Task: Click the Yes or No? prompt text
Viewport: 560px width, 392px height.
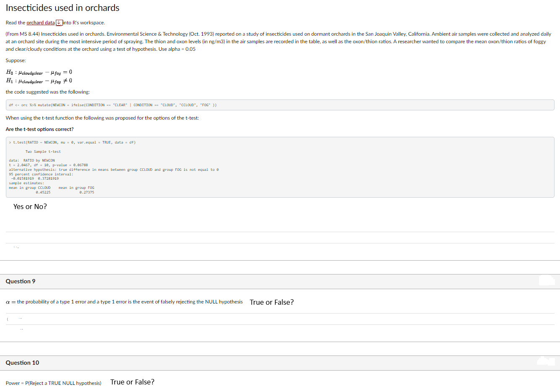Action: (30, 206)
